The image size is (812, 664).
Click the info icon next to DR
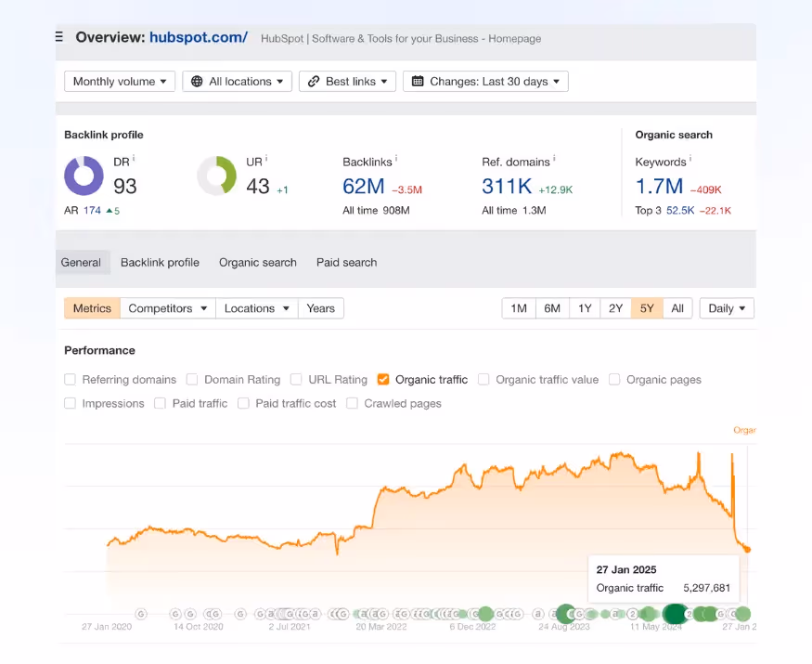134,158
